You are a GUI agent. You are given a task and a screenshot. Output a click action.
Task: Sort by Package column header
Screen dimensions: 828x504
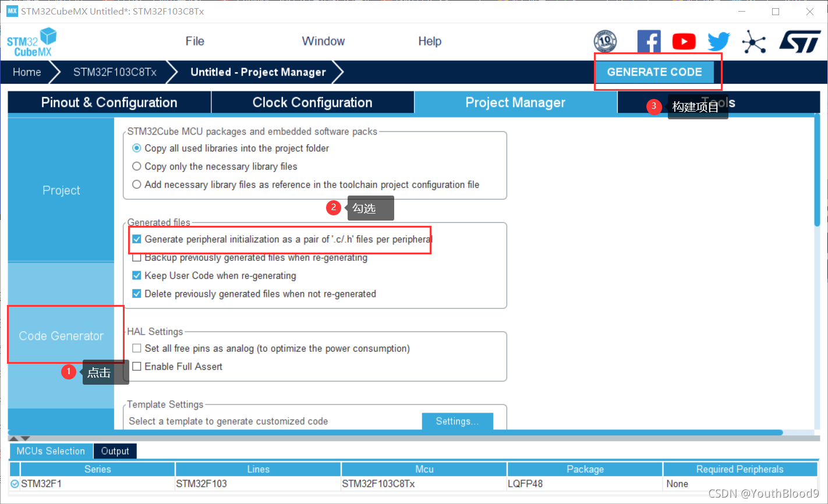click(585, 469)
